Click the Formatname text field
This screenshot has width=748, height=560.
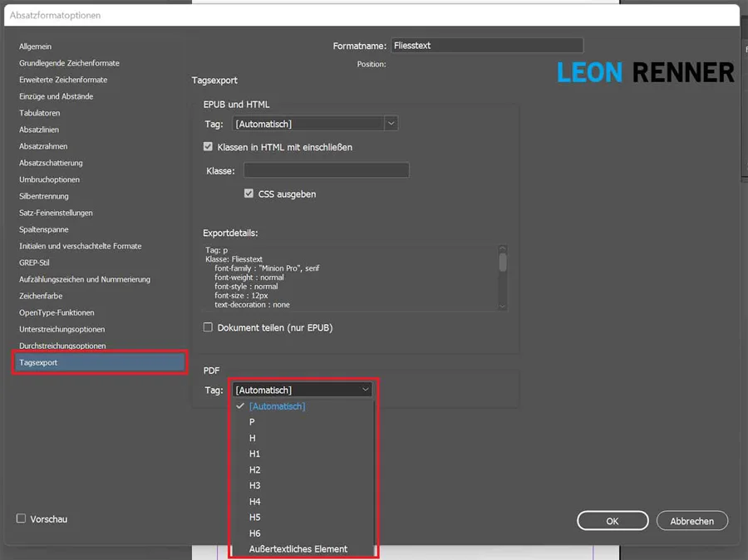coord(488,46)
